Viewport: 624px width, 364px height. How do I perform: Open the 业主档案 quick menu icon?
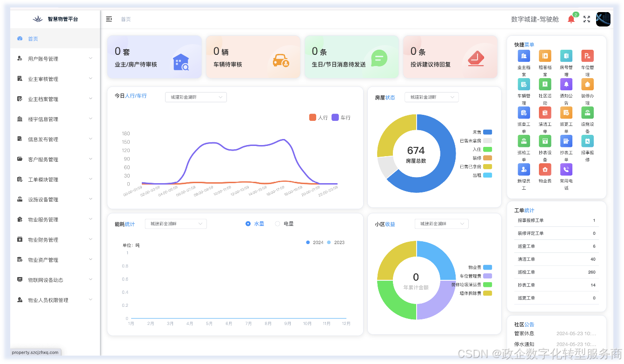coord(524,56)
